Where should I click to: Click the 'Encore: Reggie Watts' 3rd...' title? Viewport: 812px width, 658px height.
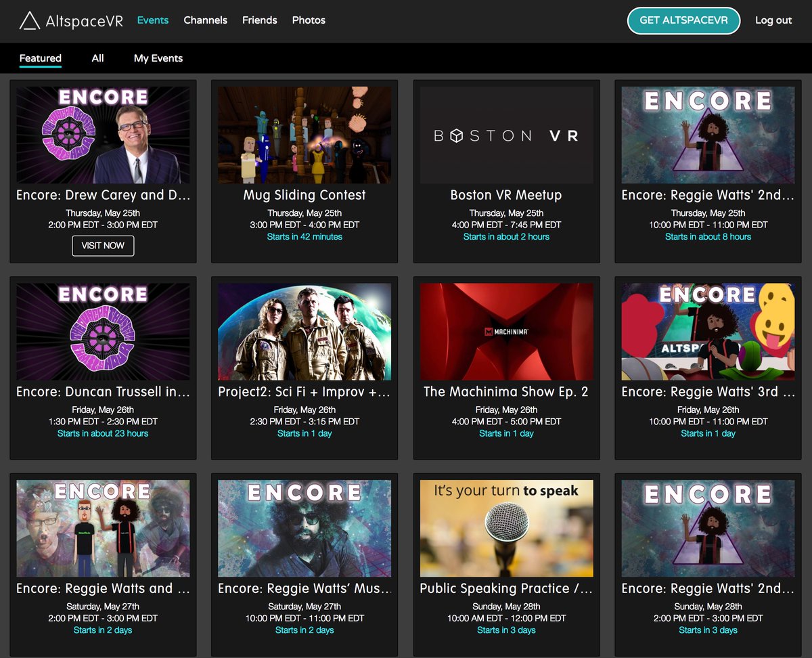[x=708, y=392]
